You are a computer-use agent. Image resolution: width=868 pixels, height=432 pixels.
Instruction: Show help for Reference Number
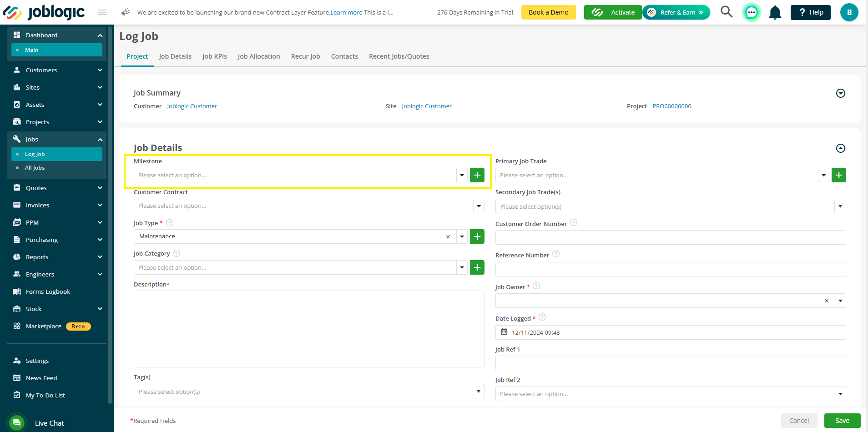tap(556, 254)
